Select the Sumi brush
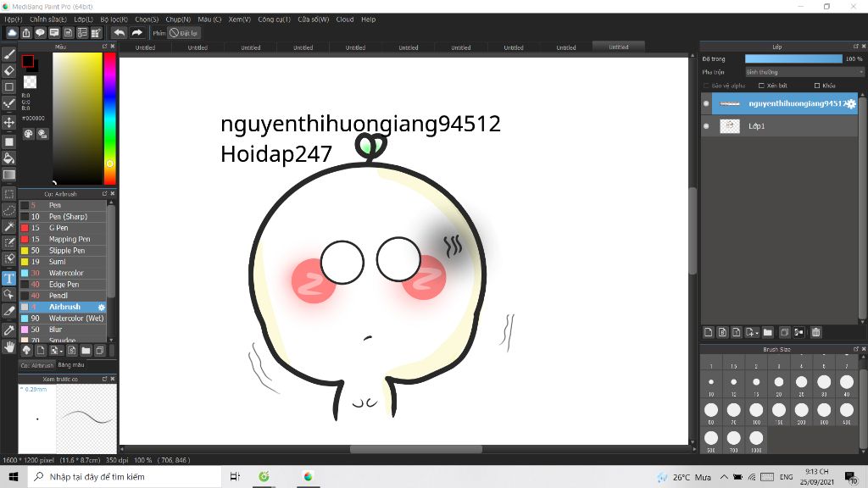 (x=63, y=262)
